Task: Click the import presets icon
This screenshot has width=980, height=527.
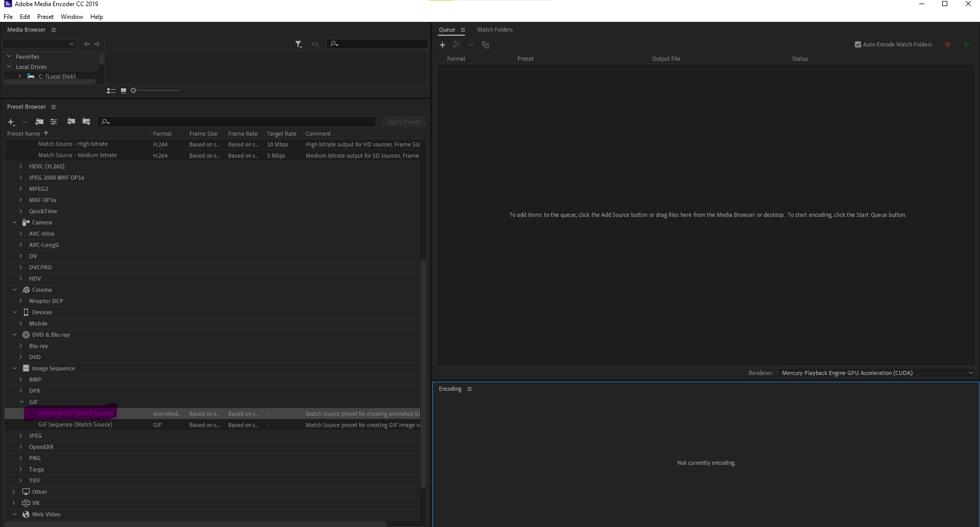Action: pyautogui.click(x=71, y=121)
